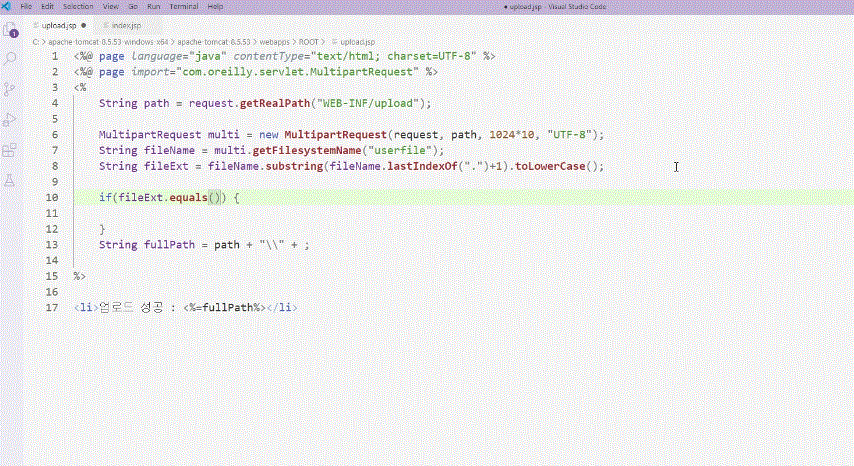Click inside equals() parentheses on line 10
This screenshot has height=466, width=854.
tap(215, 198)
